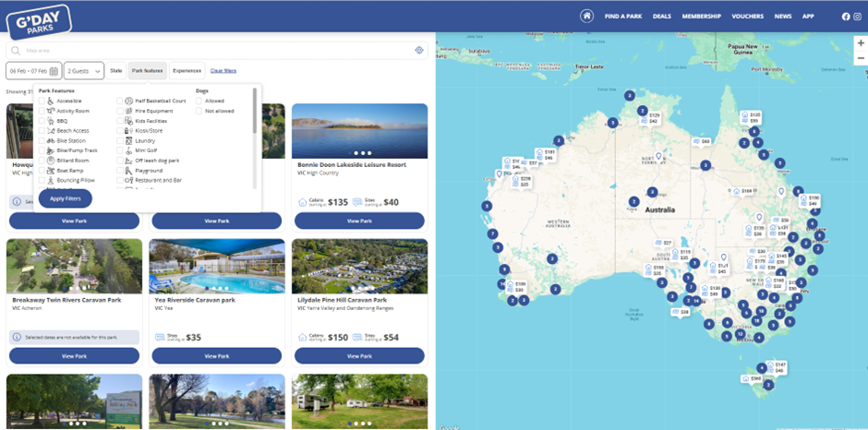Click the Clear filters link
Image resolution: width=868 pixels, height=430 pixels.
(x=223, y=71)
